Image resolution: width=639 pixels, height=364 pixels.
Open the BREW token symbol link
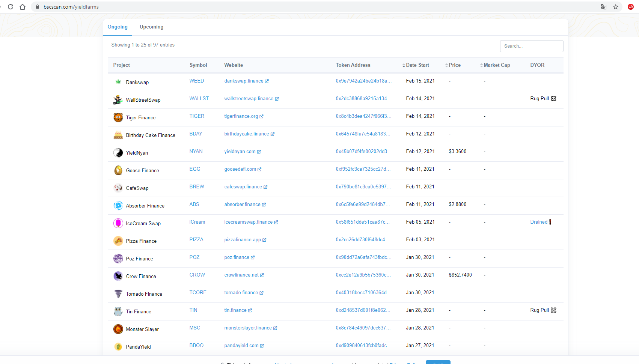pos(197,187)
